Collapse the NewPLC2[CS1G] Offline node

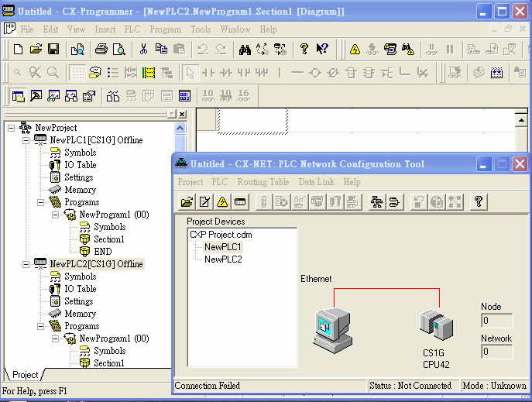tap(26, 264)
